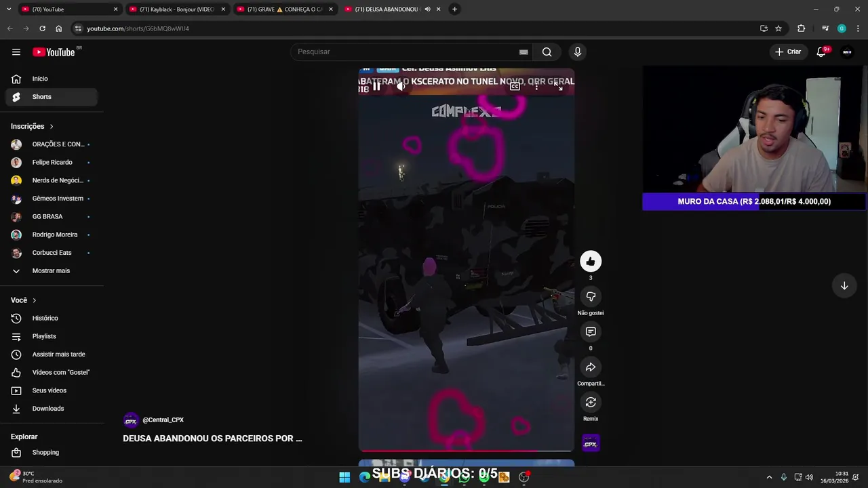The image size is (868, 488).
Task: View site information in the address bar
Action: pyautogui.click(x=78, y=28)
